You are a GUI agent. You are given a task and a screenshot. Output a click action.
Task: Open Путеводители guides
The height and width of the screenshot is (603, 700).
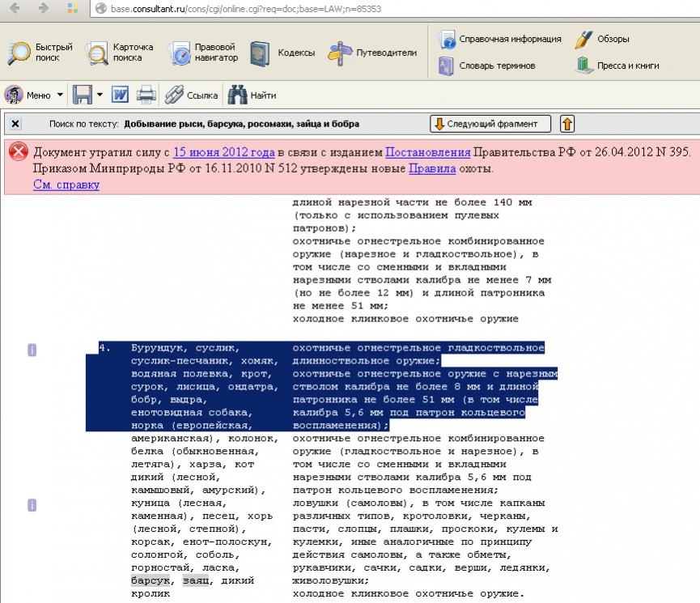[x=372, y=53]
